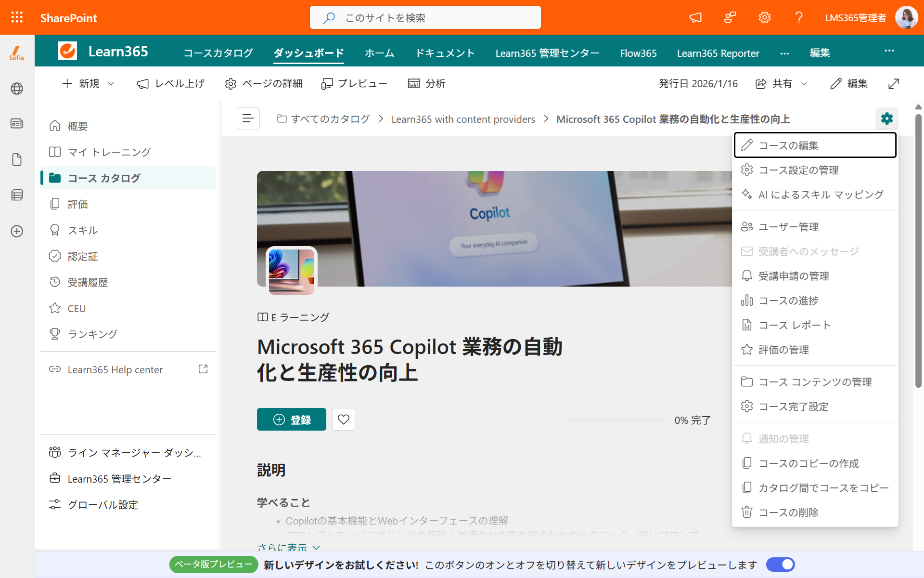924x578 pixels.
Task: Choose コースの削除 in the context menu
Action: click(x=815, y=512)
